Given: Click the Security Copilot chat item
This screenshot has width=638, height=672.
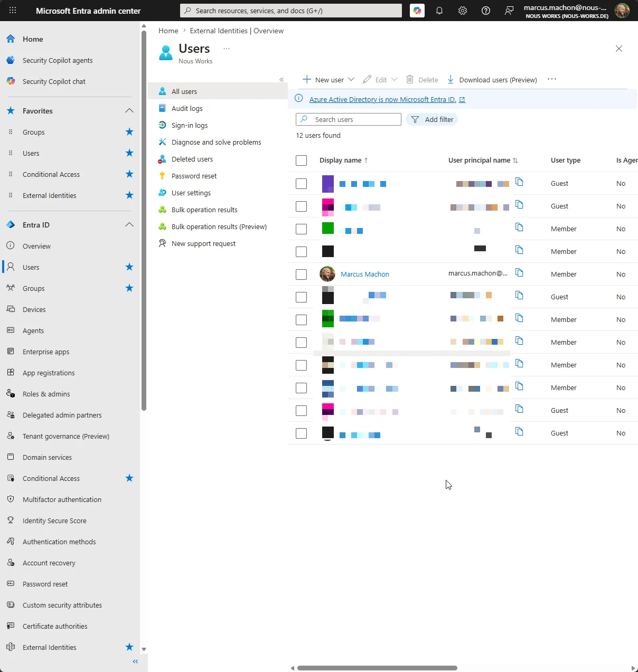Looking at the screenshot, I should point(54,81).
